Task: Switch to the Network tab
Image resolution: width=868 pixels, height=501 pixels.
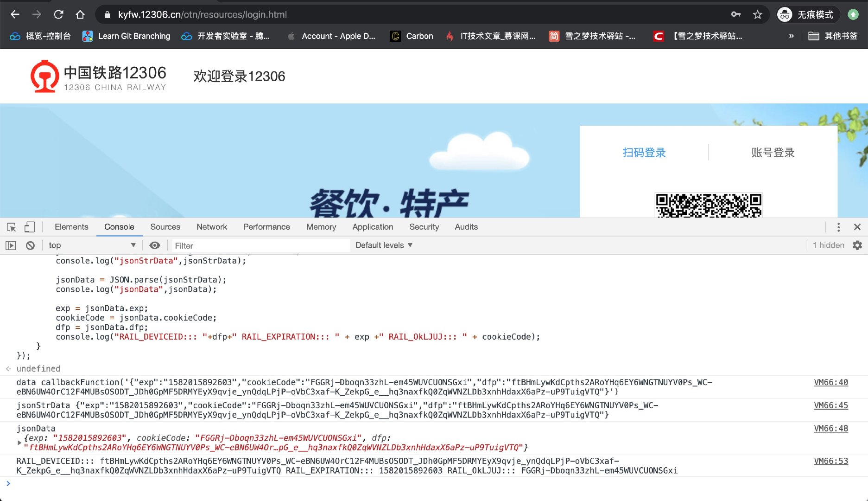Action: coord(211,227)
